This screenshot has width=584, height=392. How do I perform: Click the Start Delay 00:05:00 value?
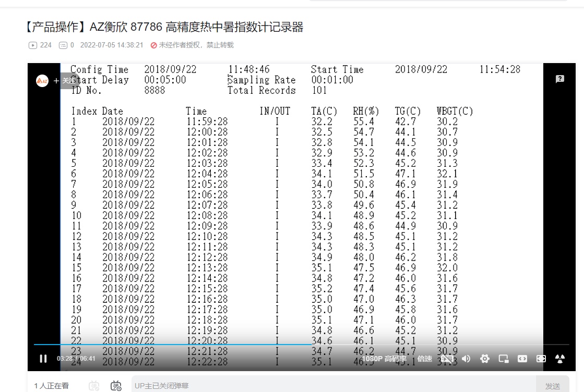(165, 80)
